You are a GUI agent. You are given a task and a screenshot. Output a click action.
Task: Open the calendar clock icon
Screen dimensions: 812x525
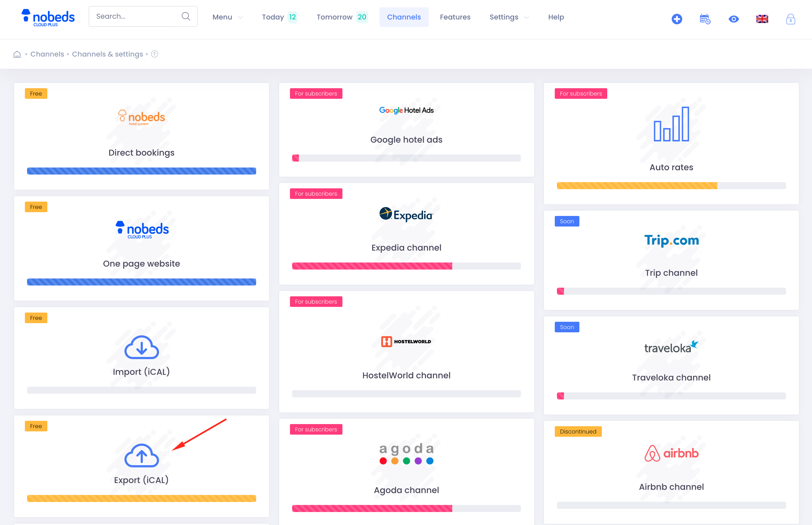click(705, 19)
